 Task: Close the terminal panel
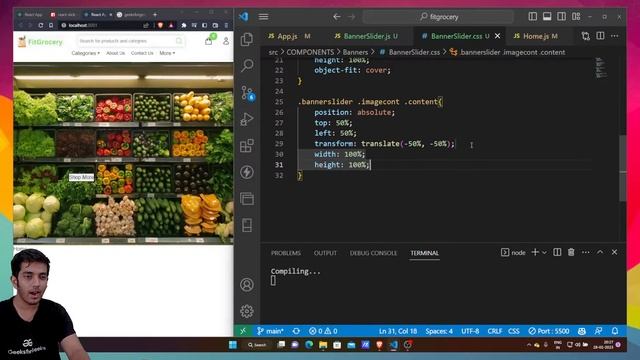tap(614, 252)
